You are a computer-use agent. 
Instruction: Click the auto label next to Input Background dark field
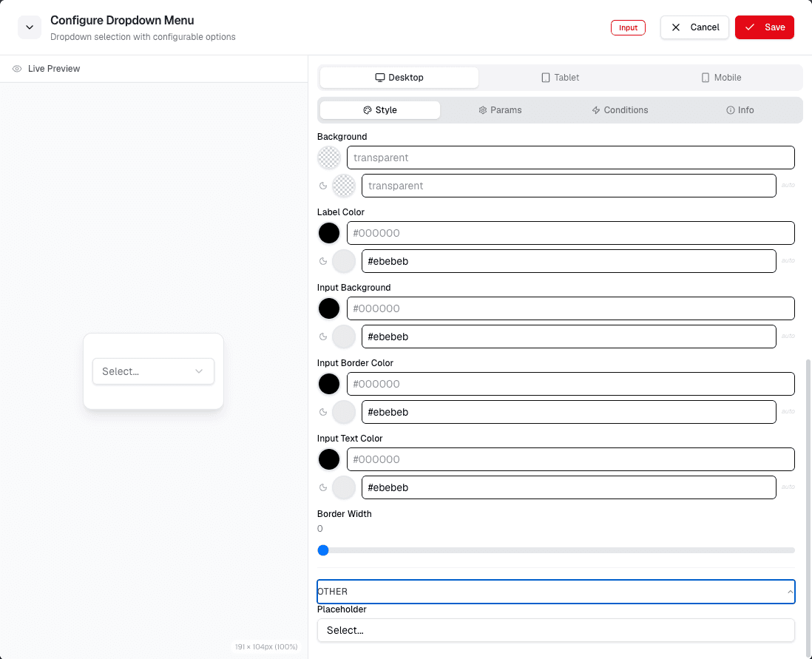(788, 337)
